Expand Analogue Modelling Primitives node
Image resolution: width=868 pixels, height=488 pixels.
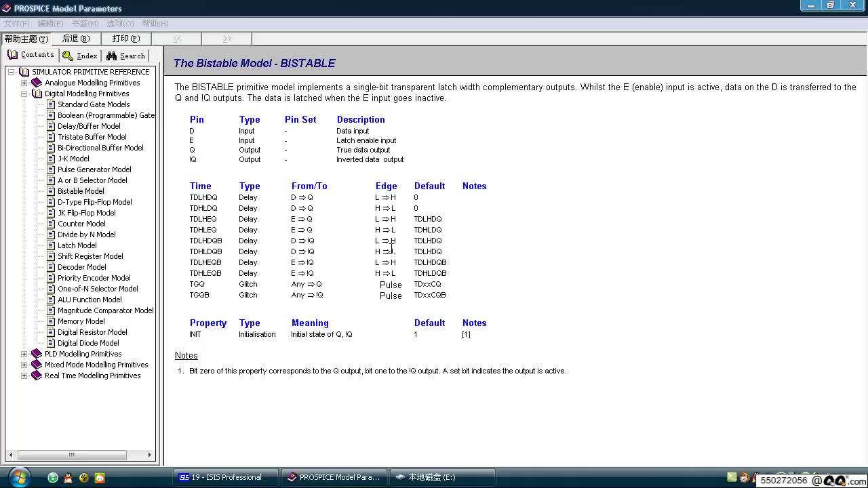[24, 83]
